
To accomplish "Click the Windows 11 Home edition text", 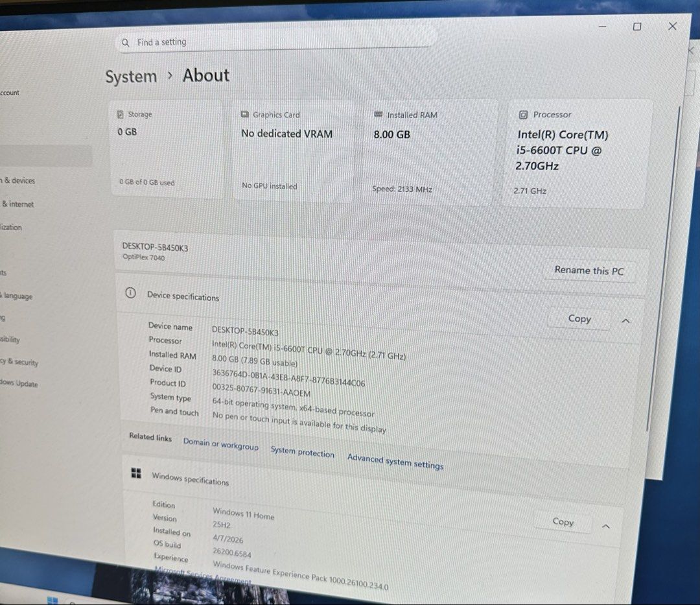I will point(243,514).
